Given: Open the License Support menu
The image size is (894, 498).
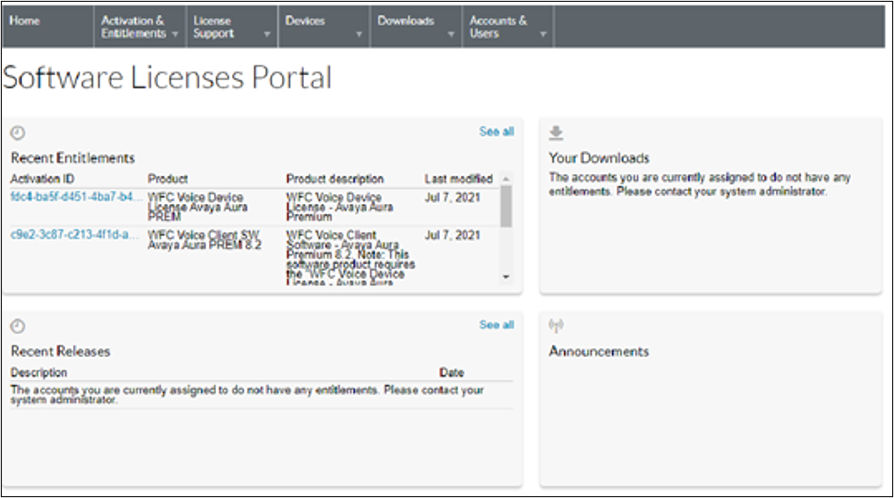Looking at the screenshot, I should (x=232, y=27).
